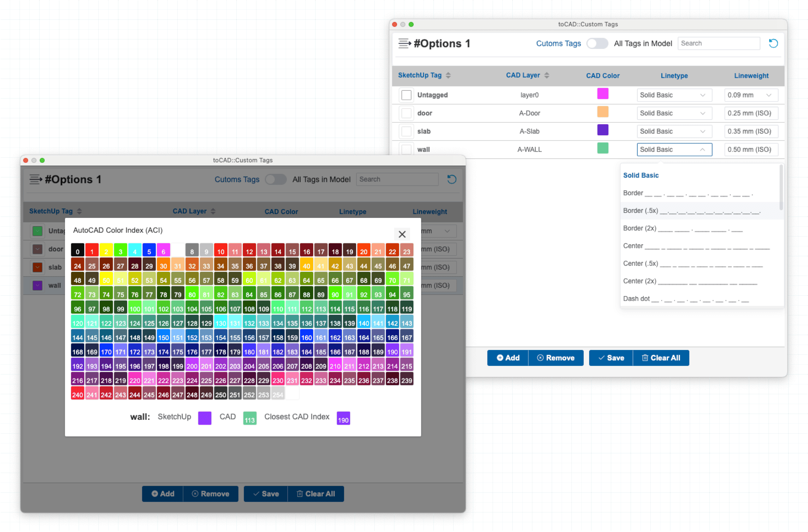Save the tags in the right window

tap(611, 358)
